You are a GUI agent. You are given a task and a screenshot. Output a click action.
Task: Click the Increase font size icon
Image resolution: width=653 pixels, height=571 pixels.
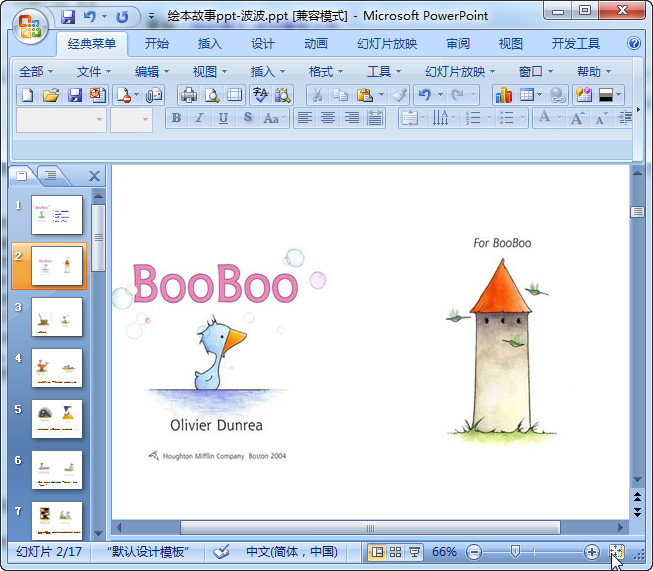coord(577,118)
